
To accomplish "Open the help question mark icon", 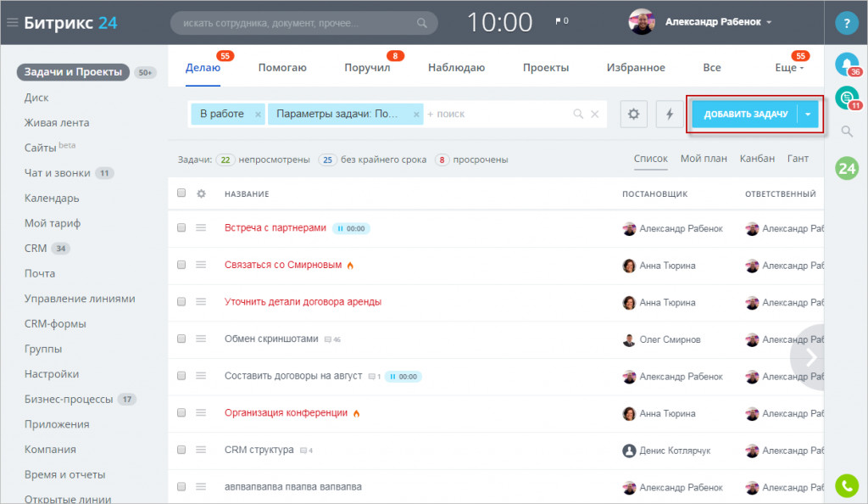I will point(847,23).
